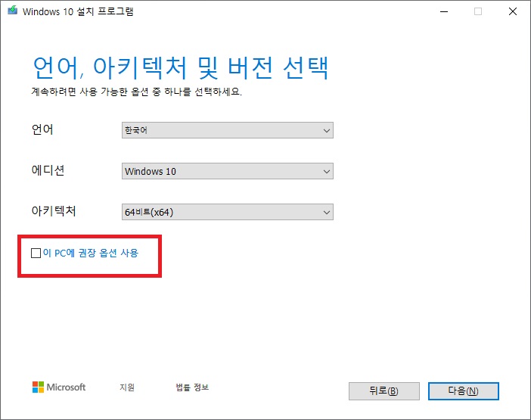Enable the '이 PC에 권장 옵션 사용' checkbox

point(36,253)
